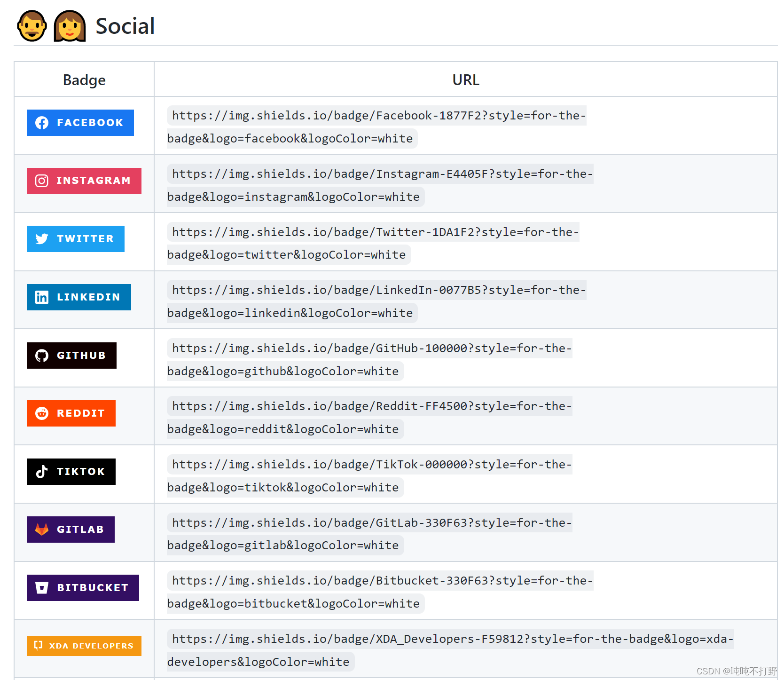Click 'badge&logo=facebook&logoColor=white' code line
The image size is (784, 680).
(292, 139)
